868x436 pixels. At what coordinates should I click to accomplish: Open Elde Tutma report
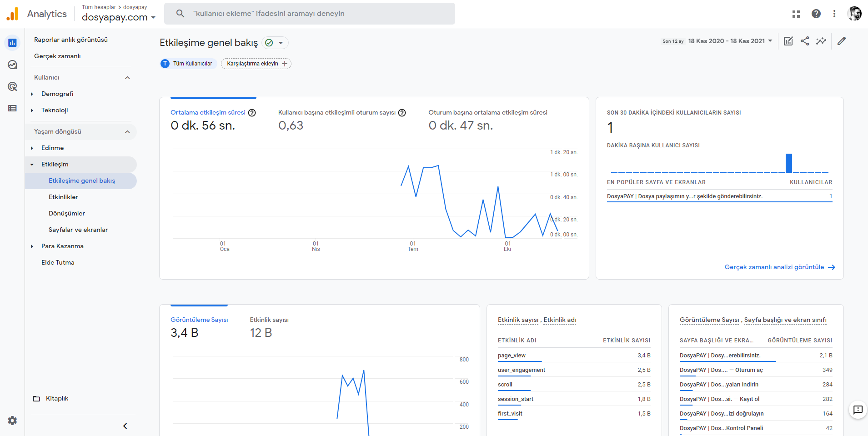58,262
